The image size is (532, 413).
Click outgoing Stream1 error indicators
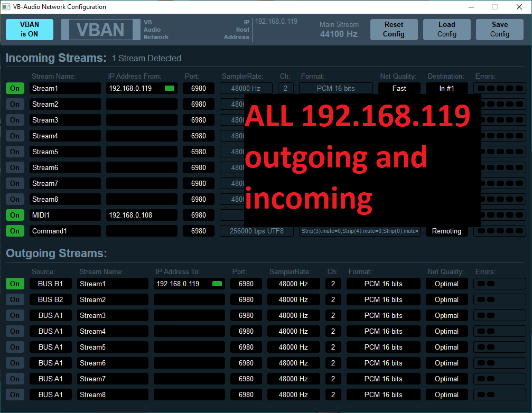(500, 284)
